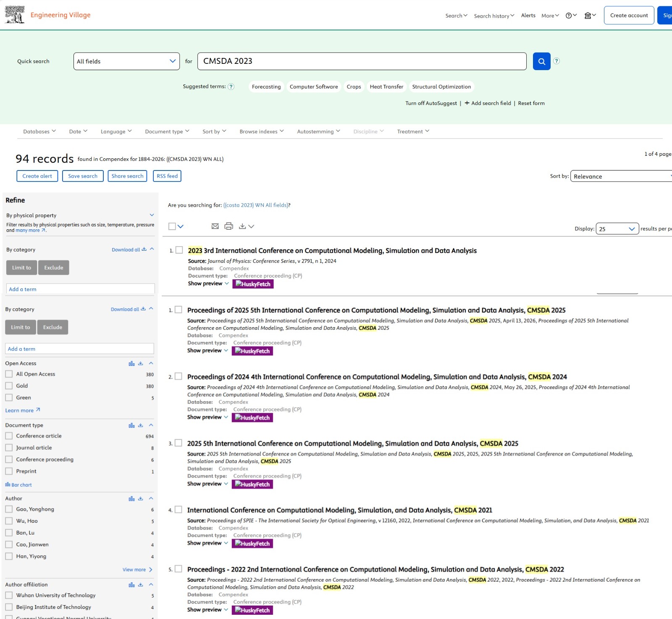672x619 pixels.
Task: Click HuskyFetch for the 2023 3rd International Conference record
Action: (x=253, y=284)
